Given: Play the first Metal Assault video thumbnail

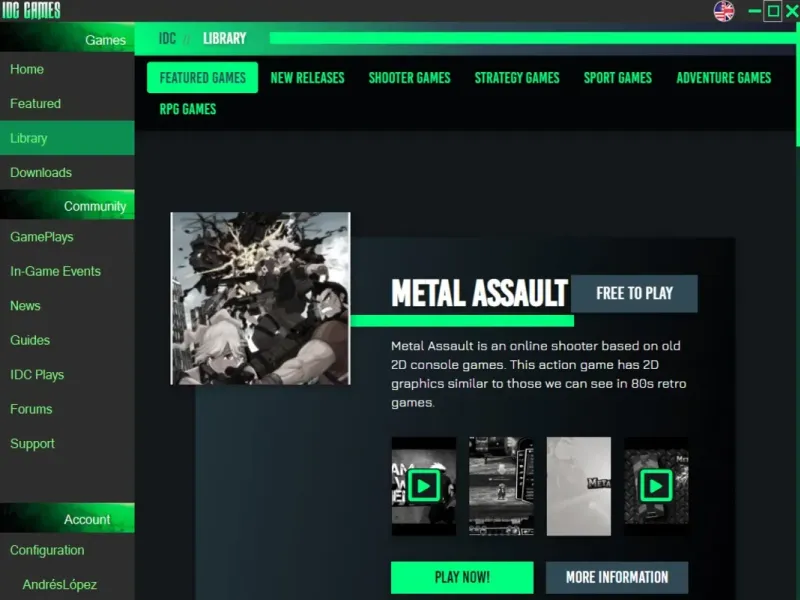Looking at the screenshot, I should 423,486.
